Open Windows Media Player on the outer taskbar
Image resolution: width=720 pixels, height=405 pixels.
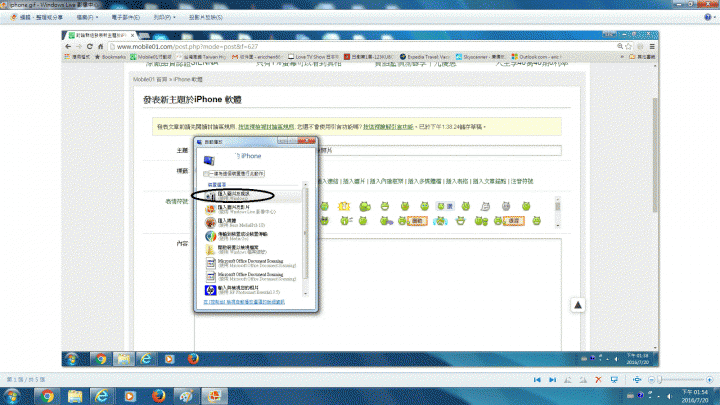pos(130,396)
